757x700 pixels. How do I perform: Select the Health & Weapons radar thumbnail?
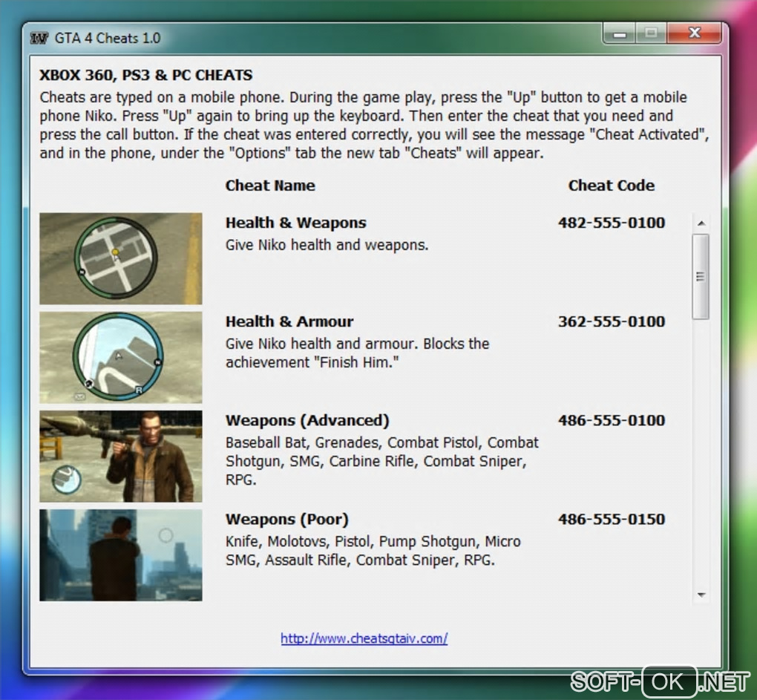(x=121, y=258)
